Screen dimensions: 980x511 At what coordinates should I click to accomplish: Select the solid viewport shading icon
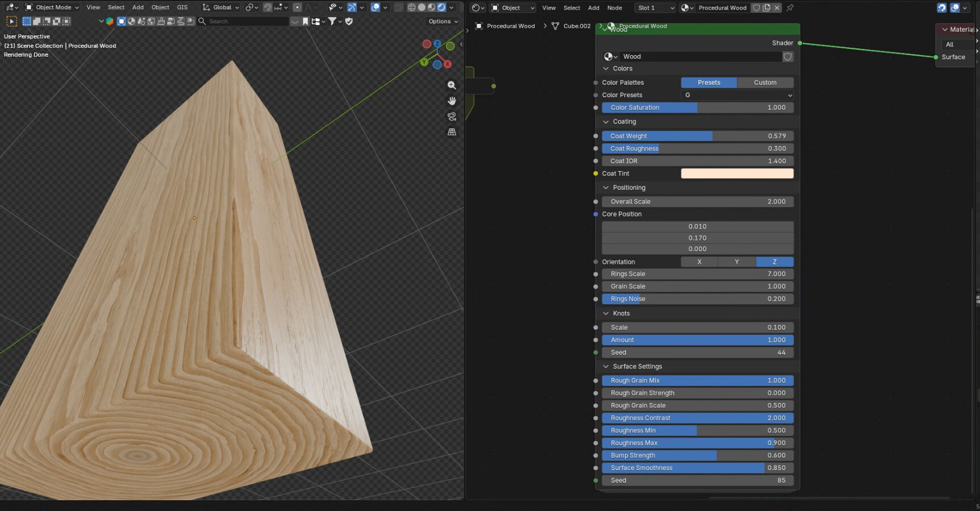421,7
